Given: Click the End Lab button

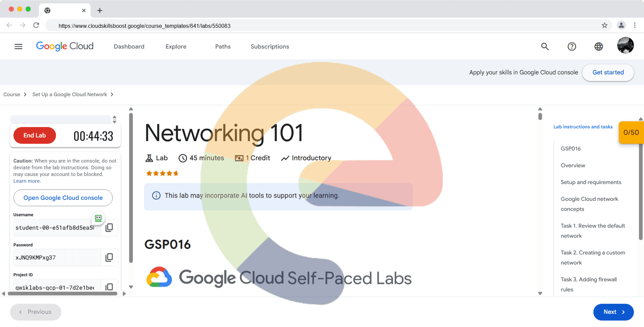Looking at the screenshot, I should (x=35, y=135).
